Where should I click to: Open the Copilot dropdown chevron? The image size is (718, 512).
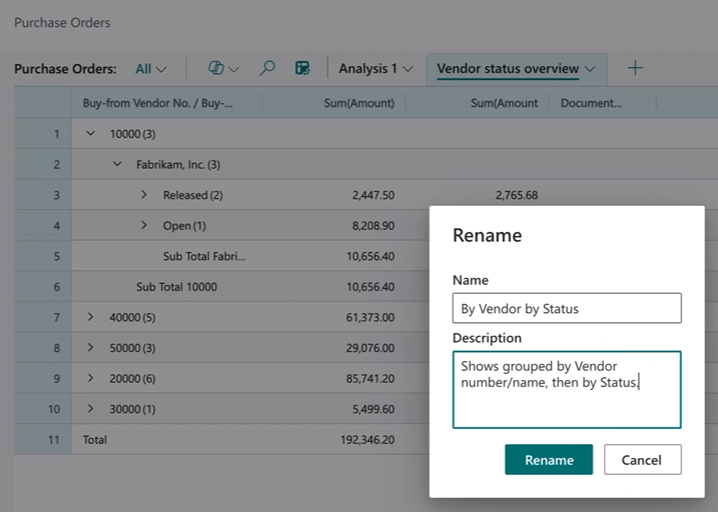tap(234, 70)
